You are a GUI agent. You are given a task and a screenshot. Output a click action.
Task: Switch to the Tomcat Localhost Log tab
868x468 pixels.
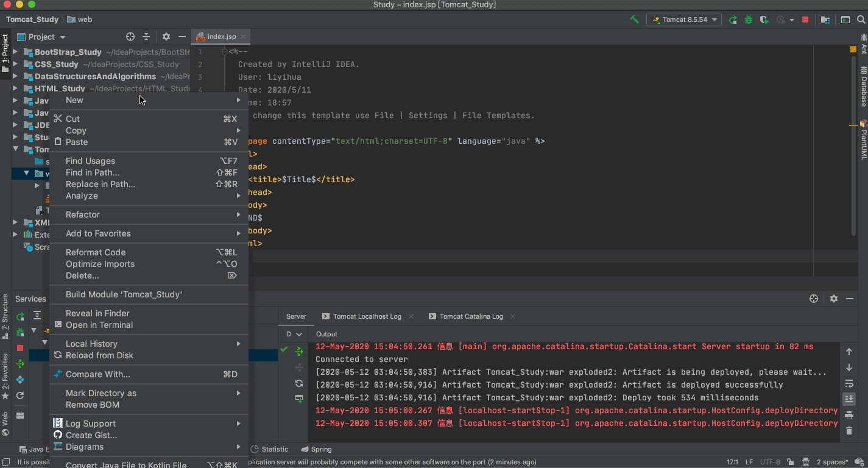pyautogui.click(x=367, y=316)
